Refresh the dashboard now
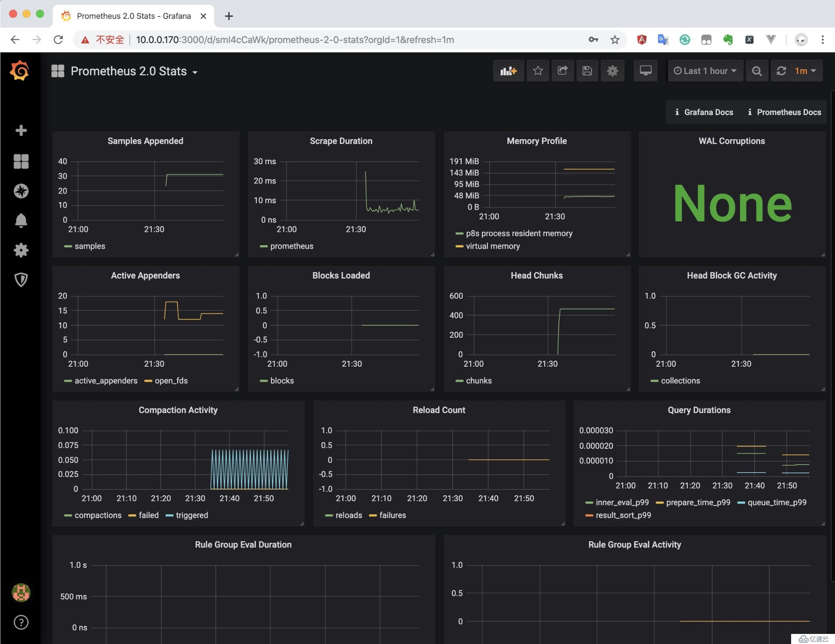 tap(781, 71)
